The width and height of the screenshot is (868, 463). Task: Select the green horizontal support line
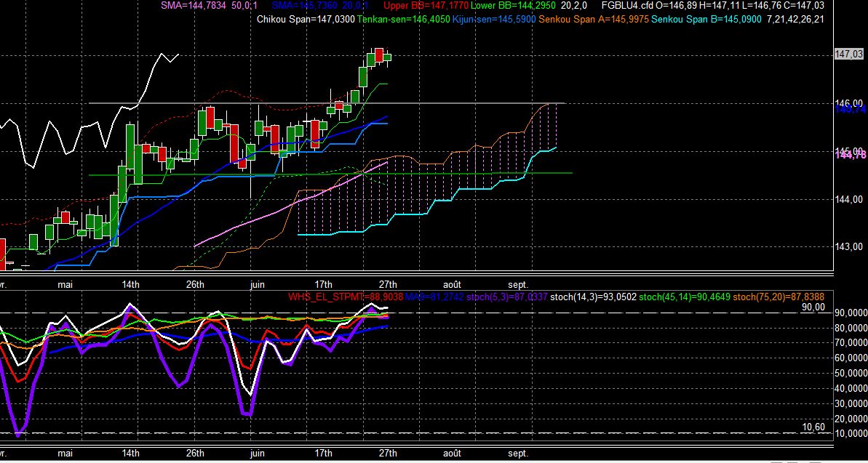point(330,174)
